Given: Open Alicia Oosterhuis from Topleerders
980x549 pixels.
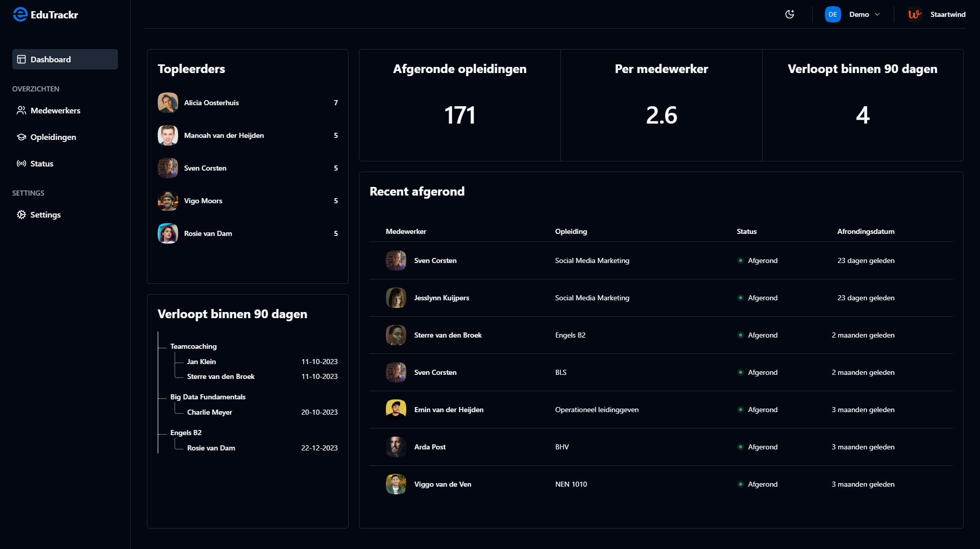Looking at the screenshot, I should [211, 103].
